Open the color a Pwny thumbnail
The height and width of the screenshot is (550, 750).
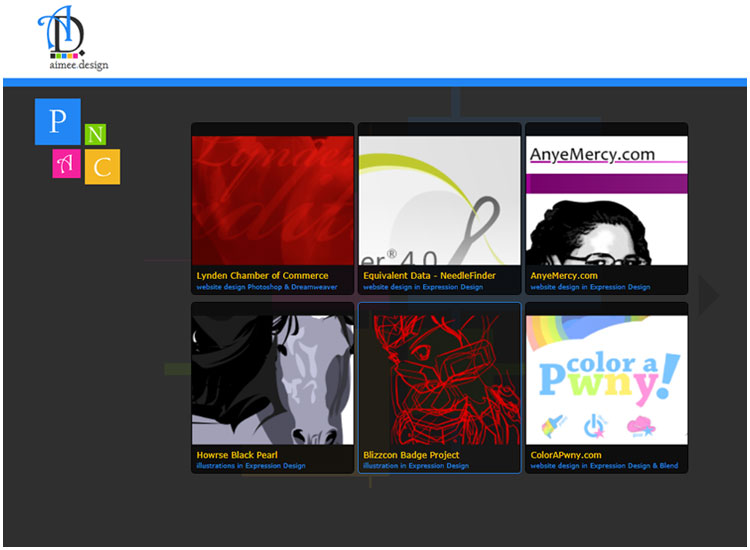[x=607, y=380]
